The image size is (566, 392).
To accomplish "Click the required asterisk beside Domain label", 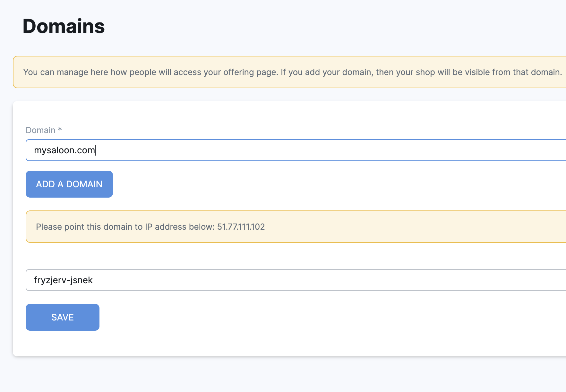I will 60,130.
